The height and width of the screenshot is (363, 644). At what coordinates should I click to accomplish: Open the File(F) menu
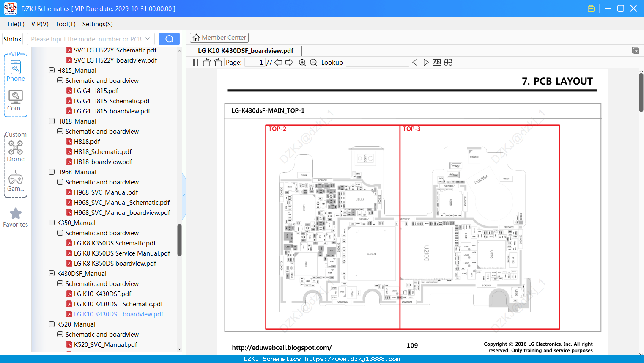[x=16, y=24]
